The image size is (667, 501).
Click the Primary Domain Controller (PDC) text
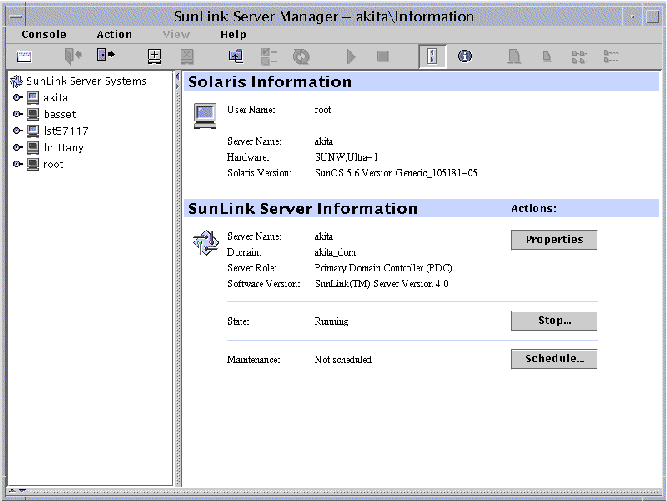point(383,268)
